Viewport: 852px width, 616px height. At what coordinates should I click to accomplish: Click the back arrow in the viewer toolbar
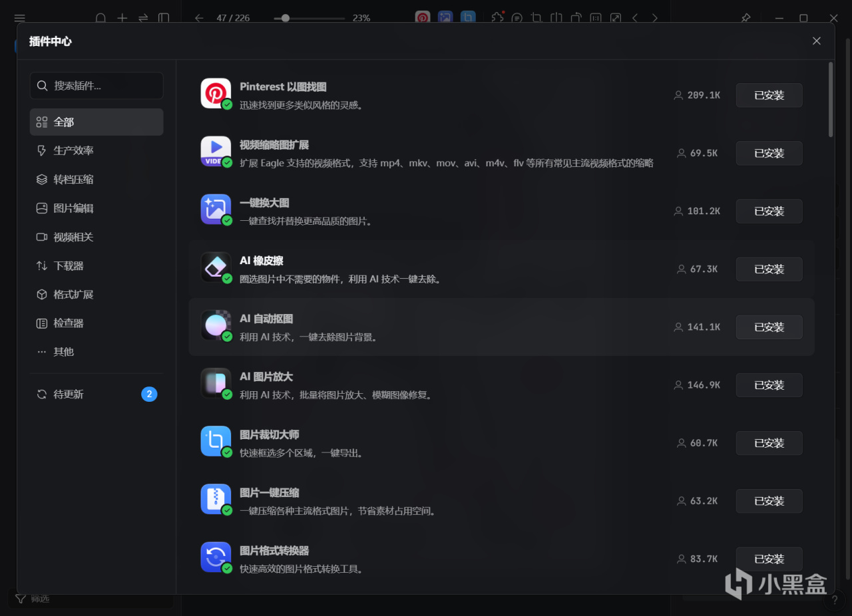coord(199,18)
